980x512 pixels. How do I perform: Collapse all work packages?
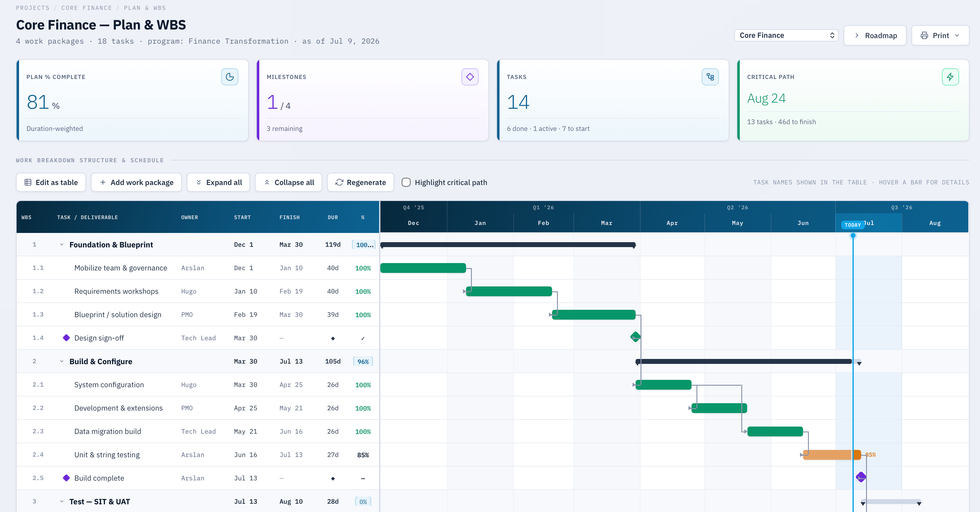[x=289, y=182]
